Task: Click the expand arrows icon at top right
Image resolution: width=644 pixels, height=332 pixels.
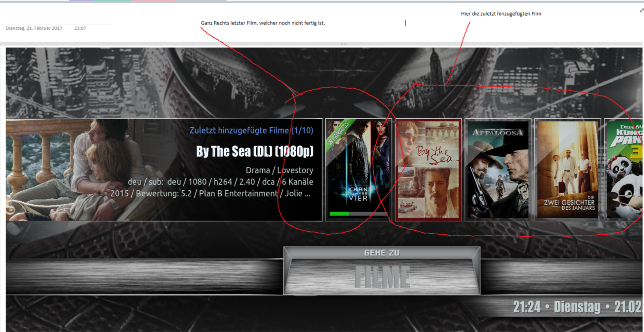Action: point(641,11)
